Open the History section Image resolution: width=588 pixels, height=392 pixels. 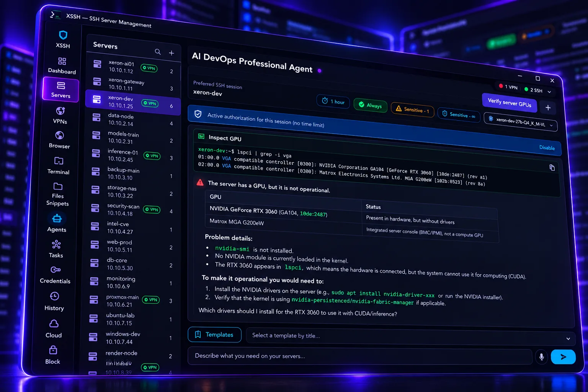54,302
